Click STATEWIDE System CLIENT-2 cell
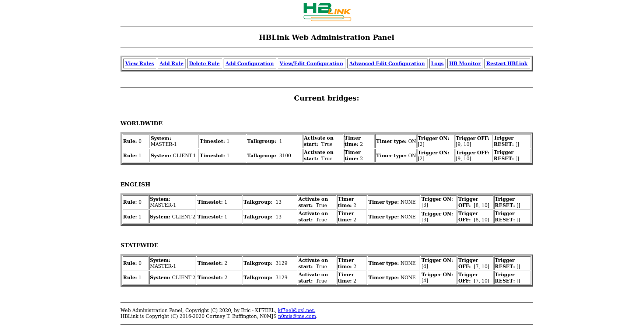 [172, 278]
